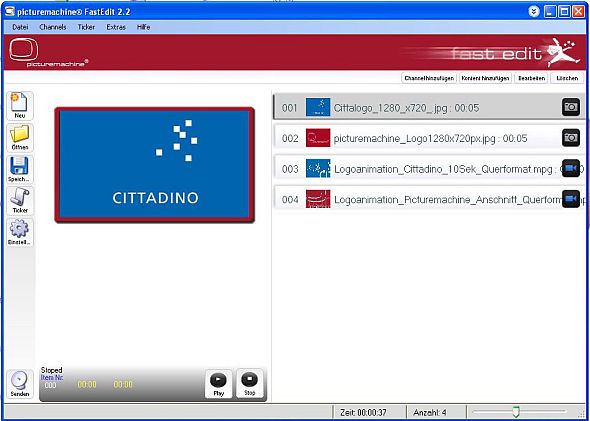The image size is (590, 421).
Task: Open a file with the Öffnen folder icon
Action: click(20, 138)
